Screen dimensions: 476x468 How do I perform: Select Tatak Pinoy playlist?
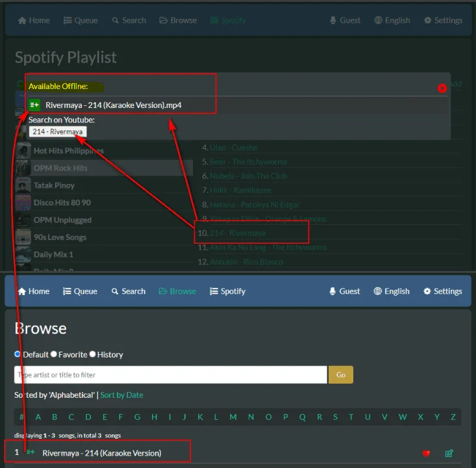54,185
